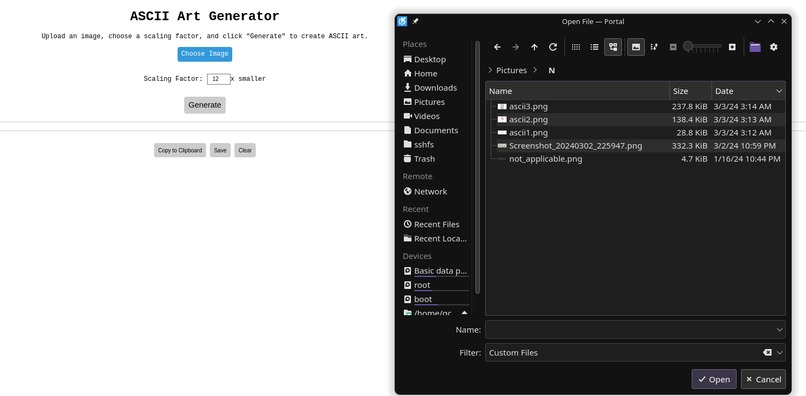Click Copy to Clipboard button
The image size is (806, 396).
pyautogui.click(x=180, y=150)
